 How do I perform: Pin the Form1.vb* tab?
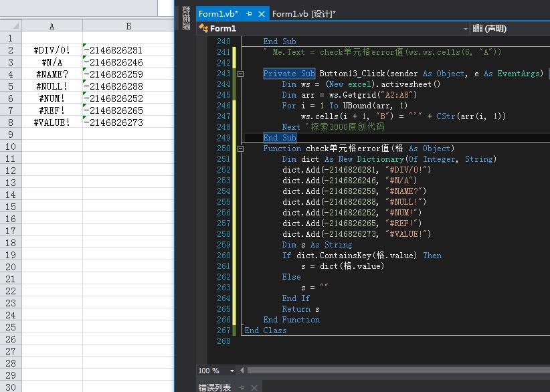coord(250,13)
